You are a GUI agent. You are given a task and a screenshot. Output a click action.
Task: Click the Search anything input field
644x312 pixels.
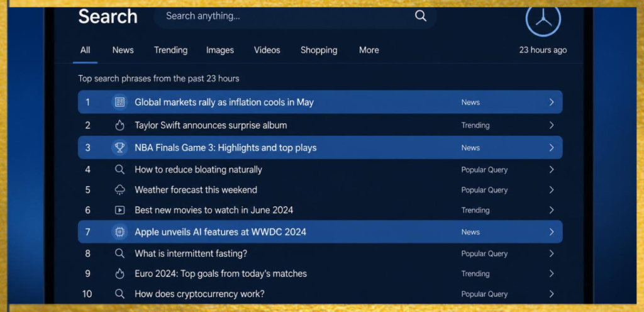(296, 16)
